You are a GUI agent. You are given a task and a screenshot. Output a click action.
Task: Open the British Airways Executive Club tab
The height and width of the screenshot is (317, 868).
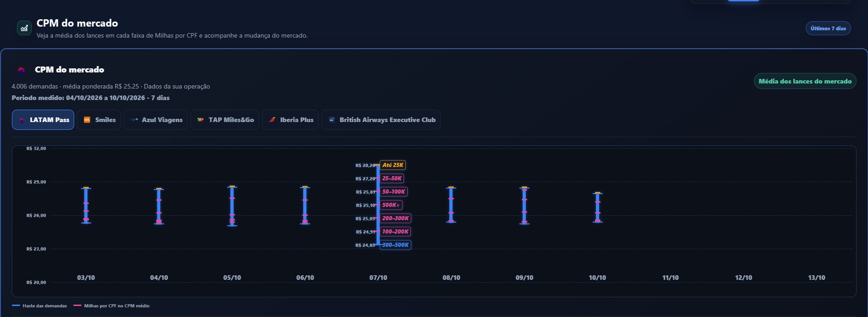click(x=381, y=120)
